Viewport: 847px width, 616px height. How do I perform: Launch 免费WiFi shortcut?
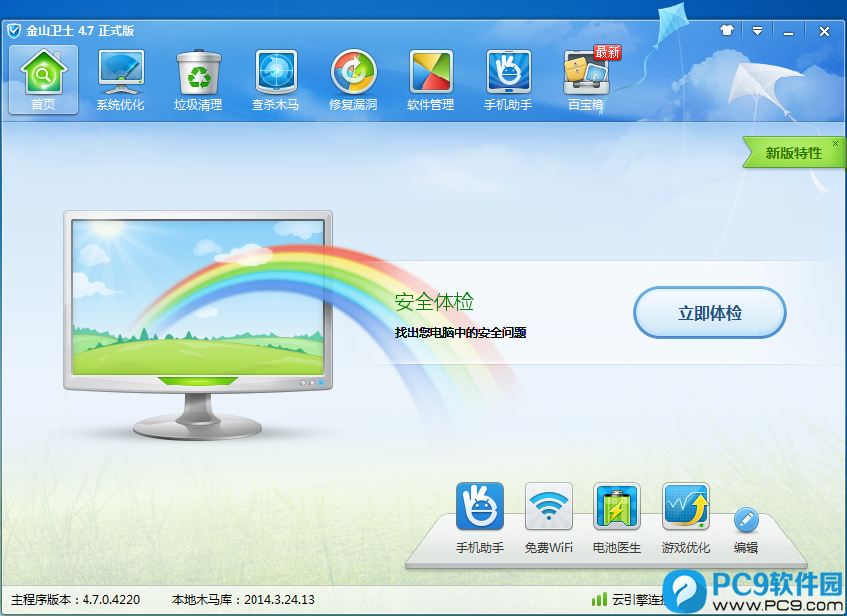pos(549,519)
